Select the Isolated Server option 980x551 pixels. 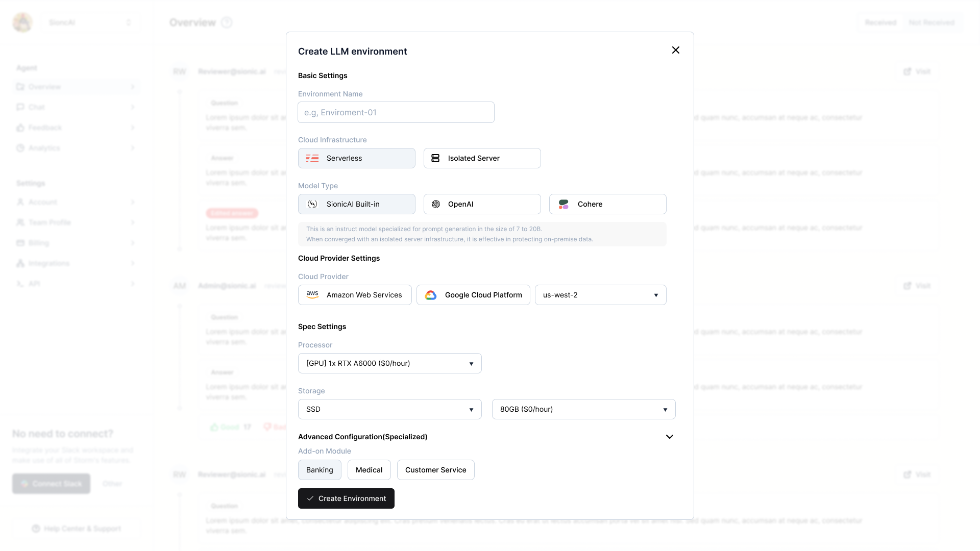tap(482, 158)
